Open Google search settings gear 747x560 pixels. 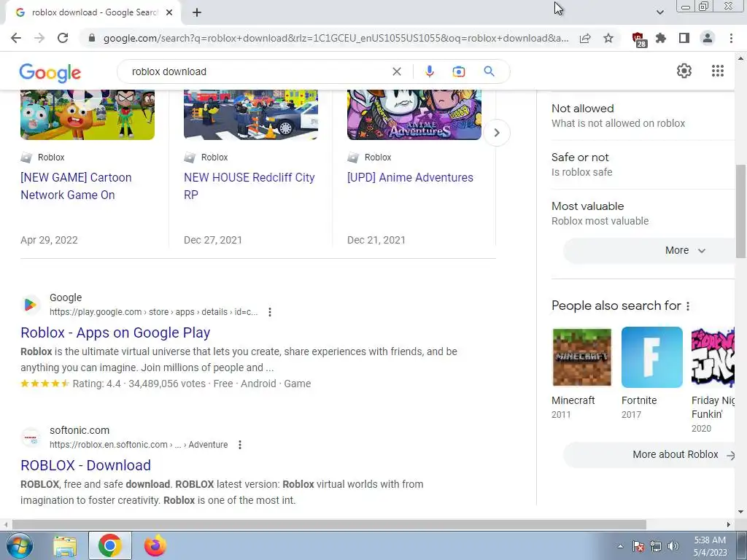point(684,71)
